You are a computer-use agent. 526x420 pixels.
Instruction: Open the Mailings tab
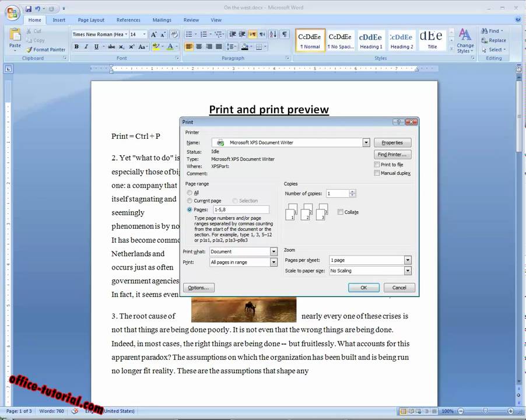pyautogui.click(x=162, y=20)
